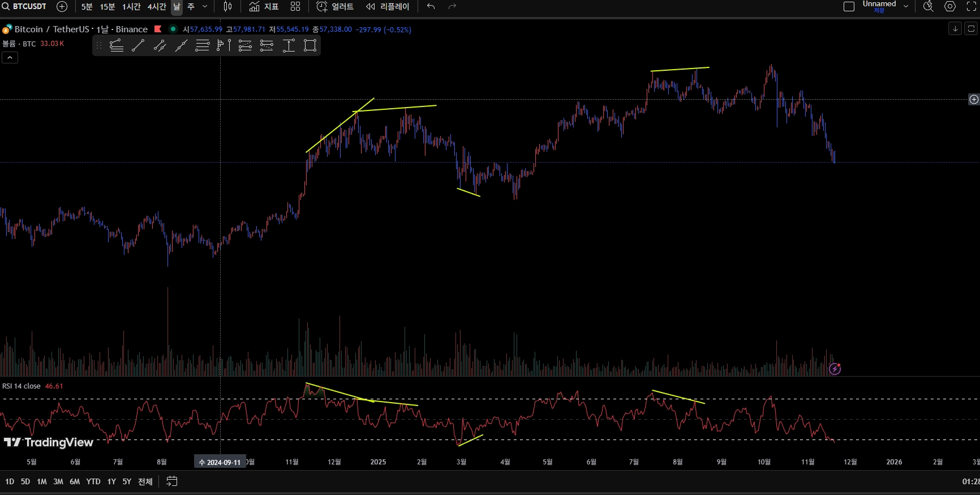Toggle the layout select square box

[x=849, y=7]
